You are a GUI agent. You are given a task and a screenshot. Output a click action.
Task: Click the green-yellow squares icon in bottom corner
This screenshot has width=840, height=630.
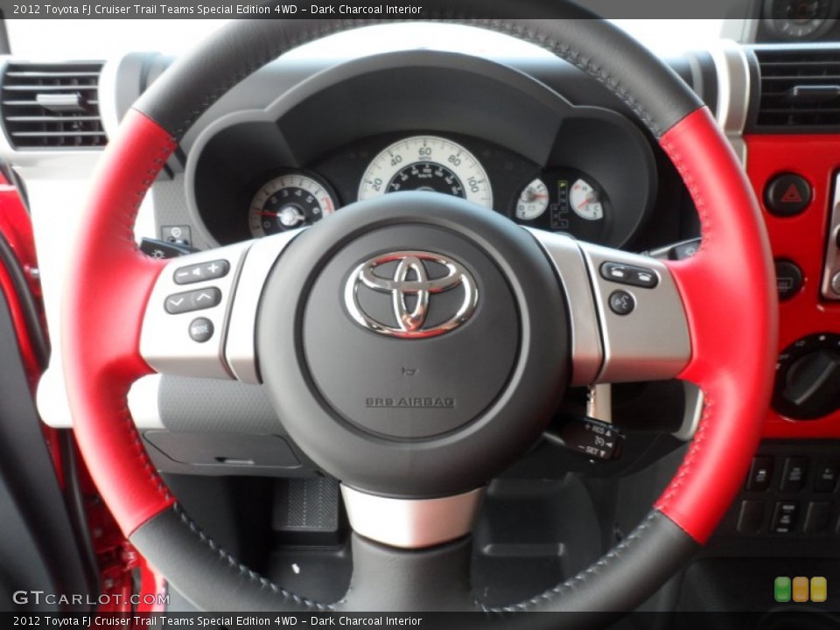(801, 589)
